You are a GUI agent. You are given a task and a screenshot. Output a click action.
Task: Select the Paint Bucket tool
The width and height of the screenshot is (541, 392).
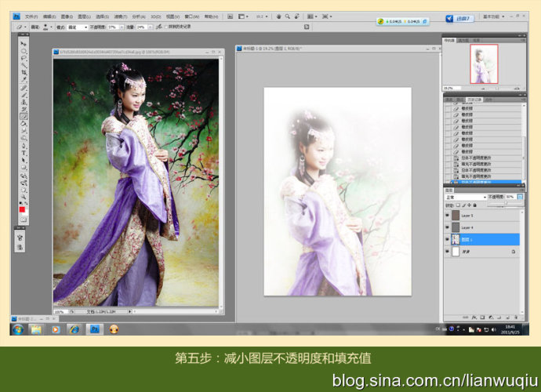tap(24, 124)
